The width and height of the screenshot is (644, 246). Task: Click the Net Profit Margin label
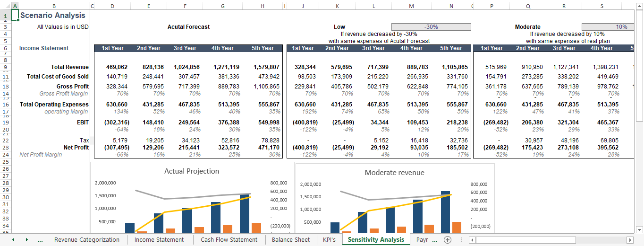[x=41, y=155]
